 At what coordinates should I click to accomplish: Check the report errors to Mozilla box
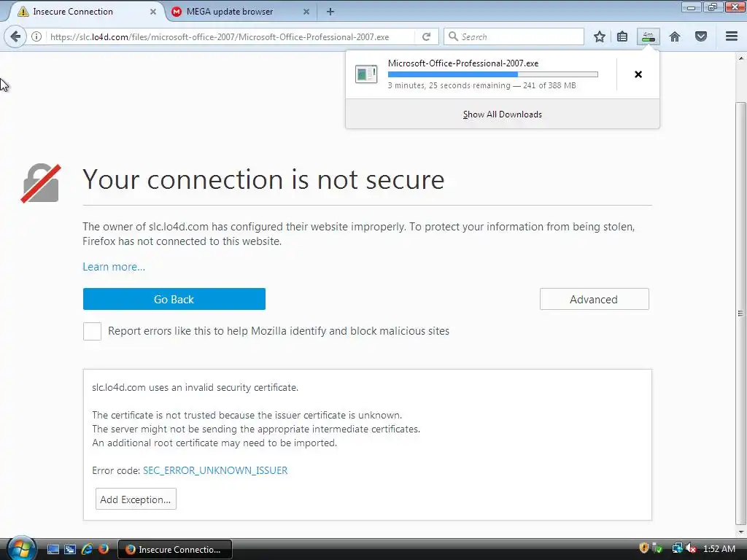point(92,331)
